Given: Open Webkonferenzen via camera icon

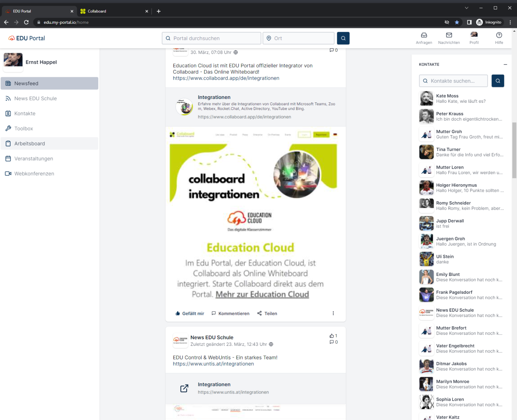Looking at the screenshot, I should 8,173.
